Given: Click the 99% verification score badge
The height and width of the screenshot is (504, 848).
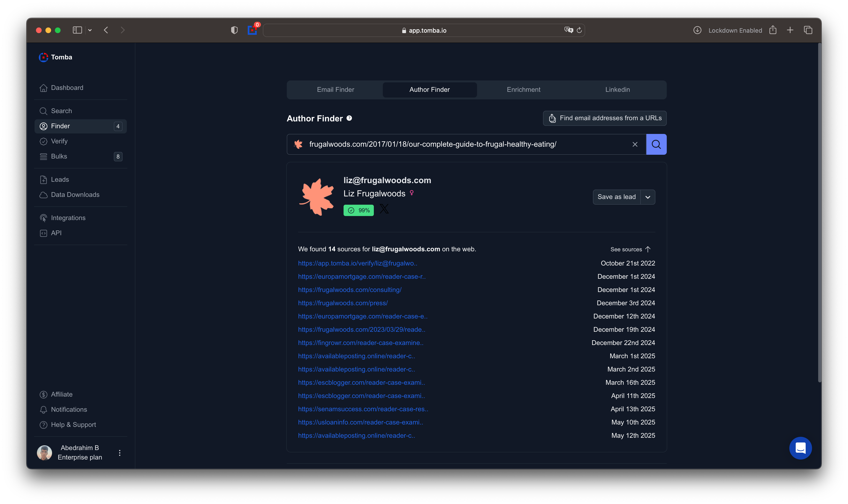Looking at the screenshot, I should click(x=359, y=210).
